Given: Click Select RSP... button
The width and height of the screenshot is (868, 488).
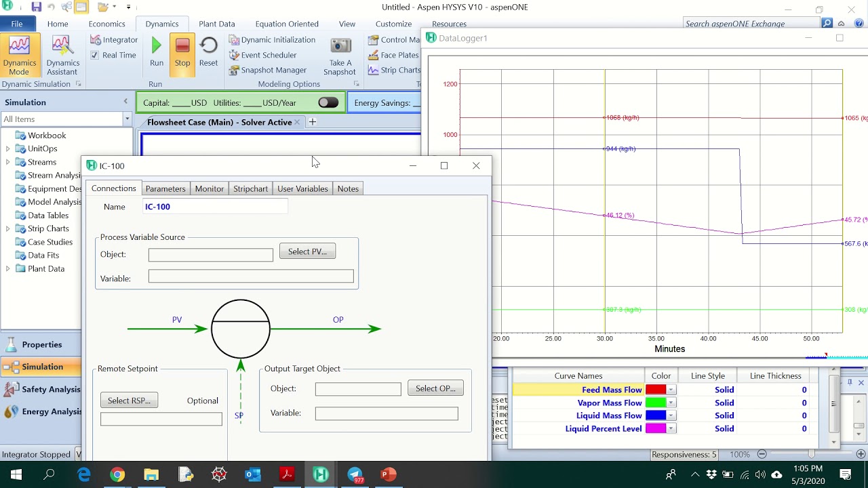Looking at the screenshot, I should pos(129,401).
